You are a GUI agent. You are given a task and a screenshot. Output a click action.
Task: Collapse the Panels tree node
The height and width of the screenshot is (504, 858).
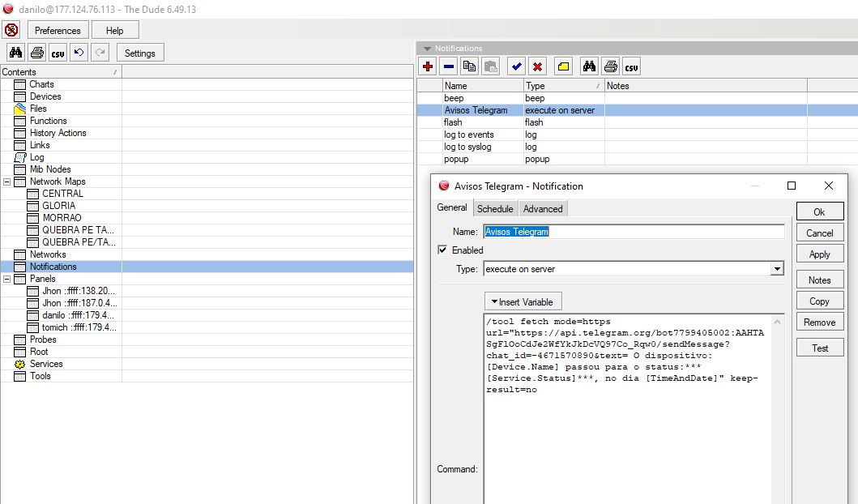(x=7, y=279)
